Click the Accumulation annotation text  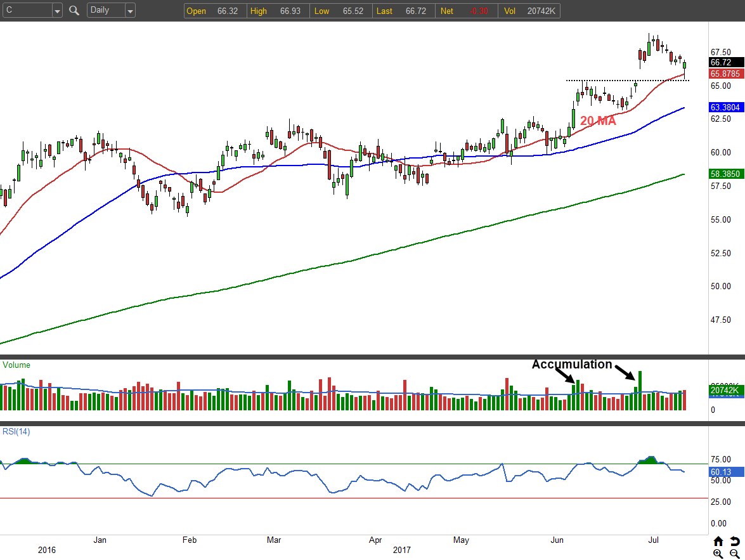click(x=571, y=365)
